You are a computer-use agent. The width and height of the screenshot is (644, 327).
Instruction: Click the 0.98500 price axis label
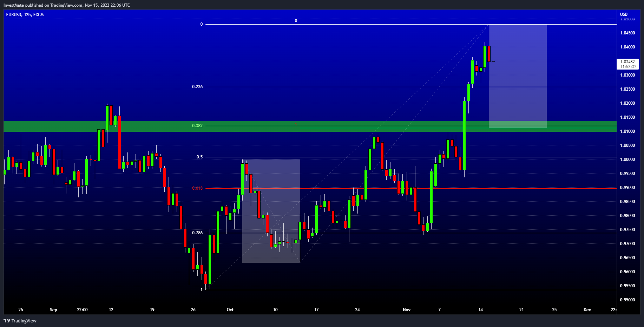(627, 202)
